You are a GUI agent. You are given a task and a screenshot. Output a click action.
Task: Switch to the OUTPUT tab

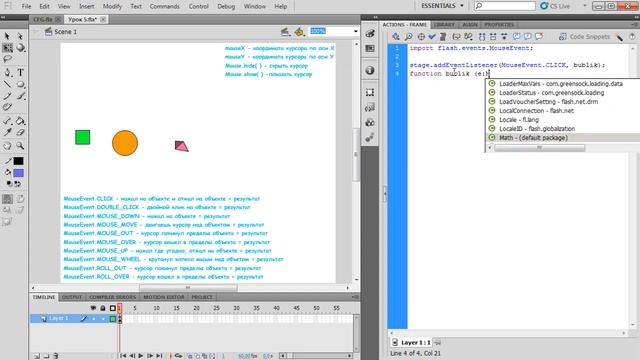coord(72,297)
